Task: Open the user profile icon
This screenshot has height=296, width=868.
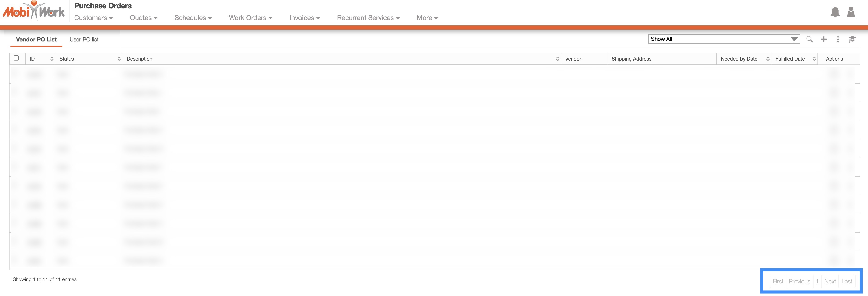Action: pyautogui.click(x=851, y=12)
